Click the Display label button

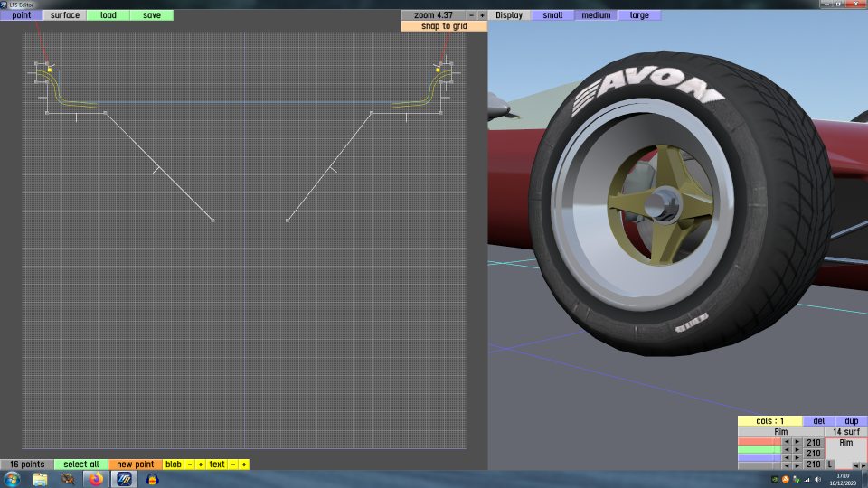click(509, 15)
